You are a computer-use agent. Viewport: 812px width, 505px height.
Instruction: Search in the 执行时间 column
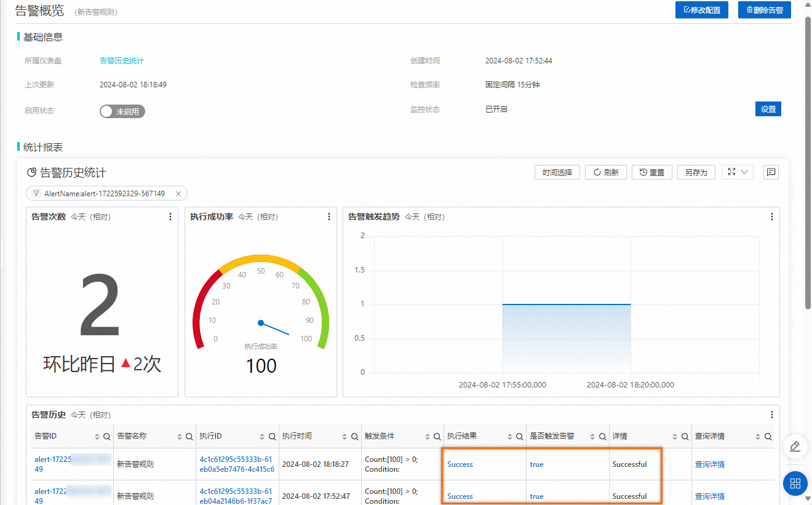pyautogui.click(x=354, y=436)
